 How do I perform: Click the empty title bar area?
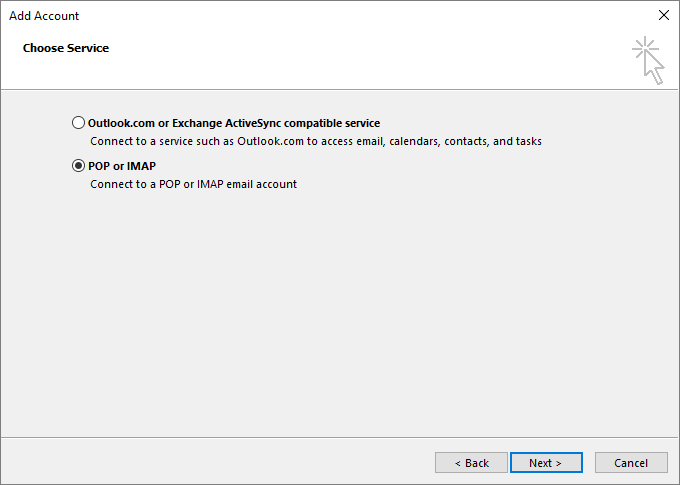[350, 16]
